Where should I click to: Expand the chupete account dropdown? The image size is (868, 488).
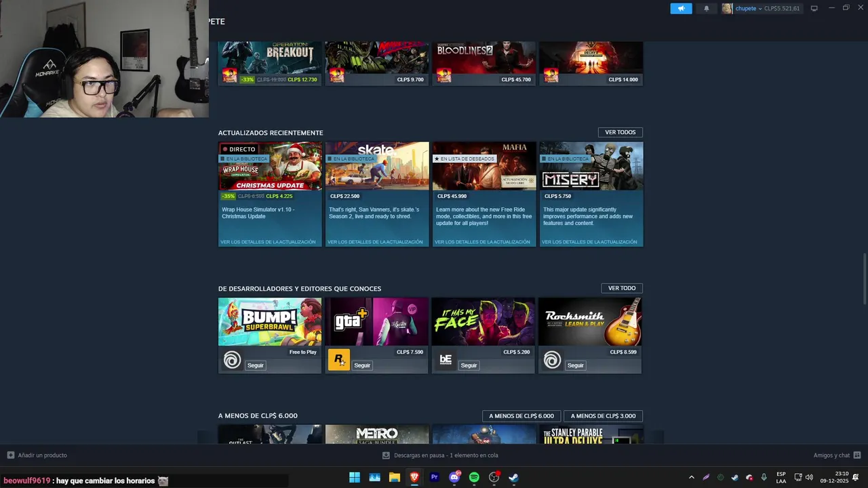(x=760, y=8)
